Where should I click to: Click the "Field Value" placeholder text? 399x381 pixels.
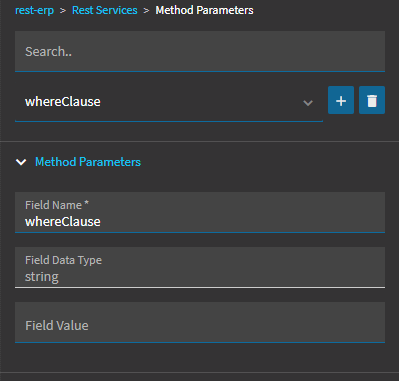point(57,326)
